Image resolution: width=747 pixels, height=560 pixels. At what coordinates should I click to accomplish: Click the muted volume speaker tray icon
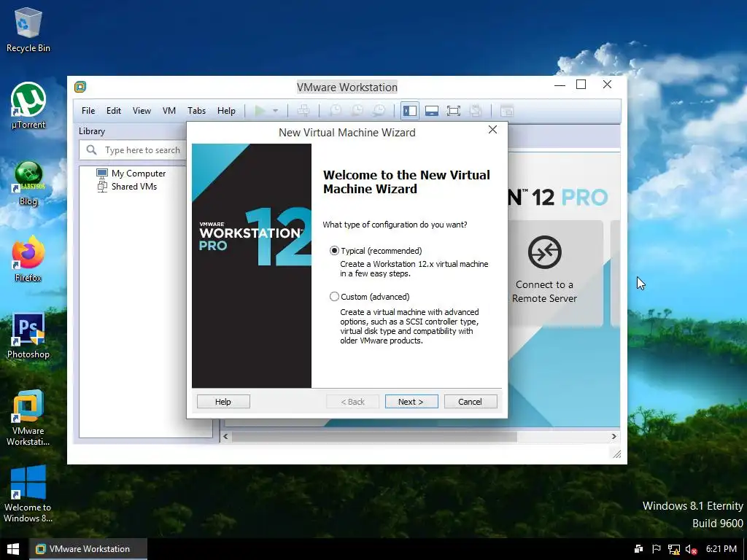pyautogui.click(x=692, y=549)
